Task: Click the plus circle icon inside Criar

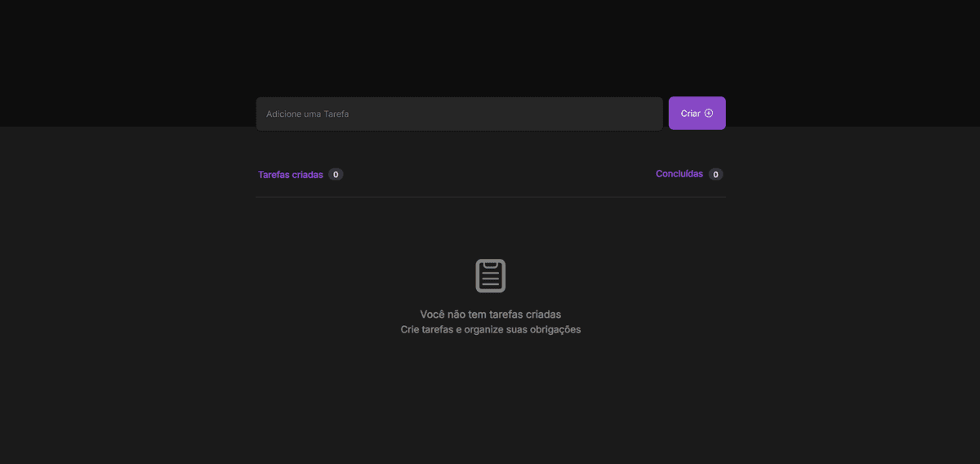Action: (709, 114)
